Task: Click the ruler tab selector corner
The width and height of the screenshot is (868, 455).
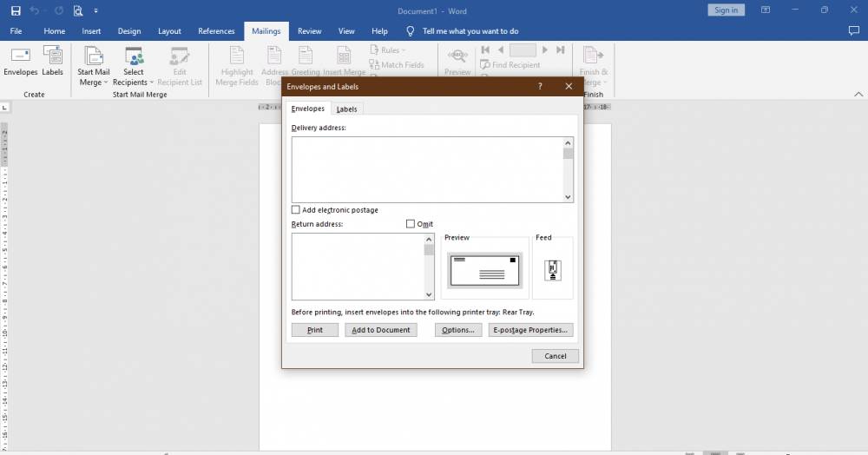Action: [4, 108]
